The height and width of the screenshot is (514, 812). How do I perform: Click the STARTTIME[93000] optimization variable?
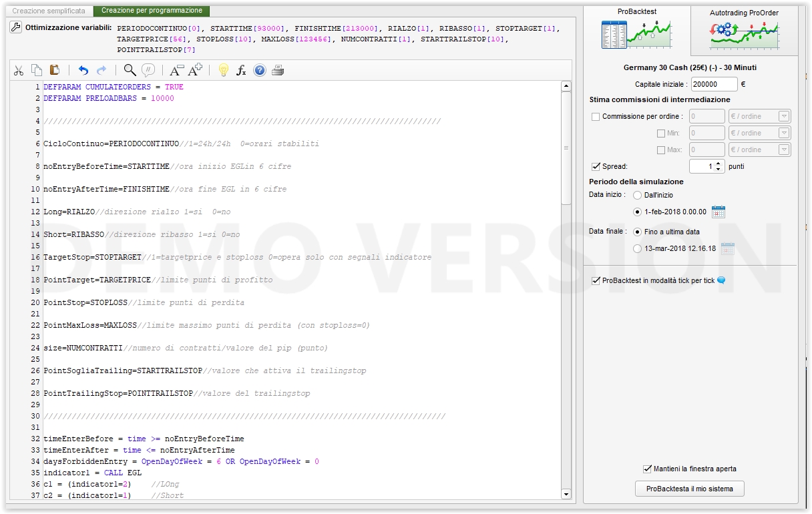pos(248,29)
